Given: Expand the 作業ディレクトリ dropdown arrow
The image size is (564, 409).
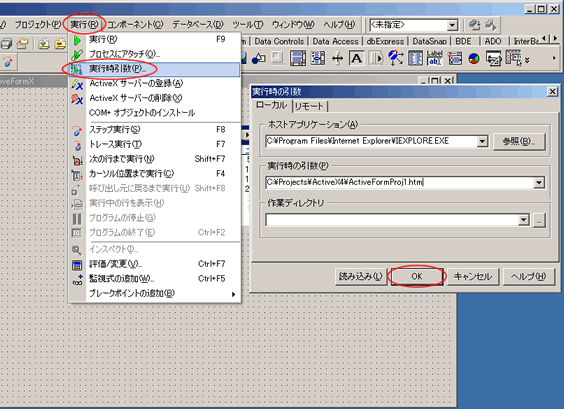Looking at the screenshot, I should pos(524,219).
